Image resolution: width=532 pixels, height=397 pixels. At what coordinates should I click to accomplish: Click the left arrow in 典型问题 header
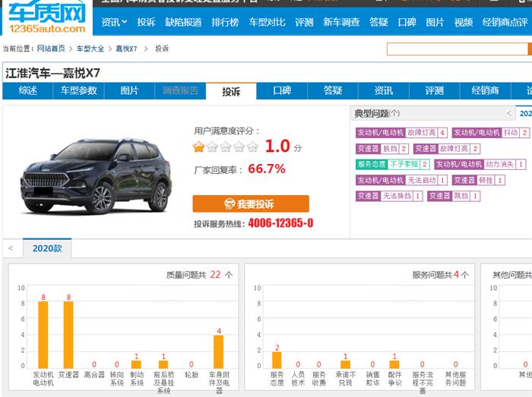tap(508, 113)
